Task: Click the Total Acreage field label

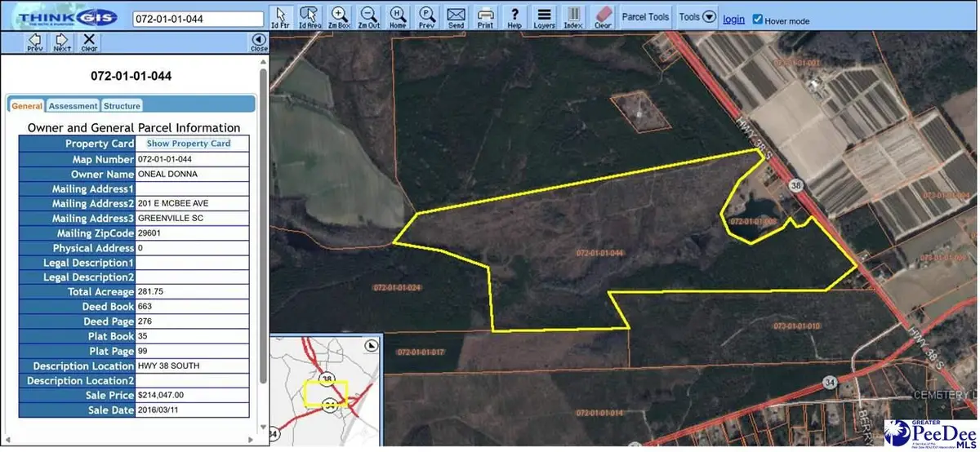Action: [100, 291]
